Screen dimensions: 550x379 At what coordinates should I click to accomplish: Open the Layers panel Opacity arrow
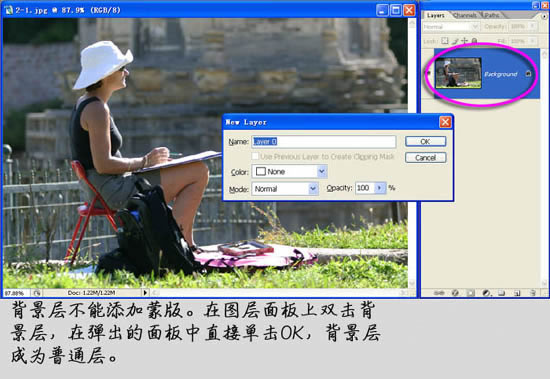pos(532,27)
